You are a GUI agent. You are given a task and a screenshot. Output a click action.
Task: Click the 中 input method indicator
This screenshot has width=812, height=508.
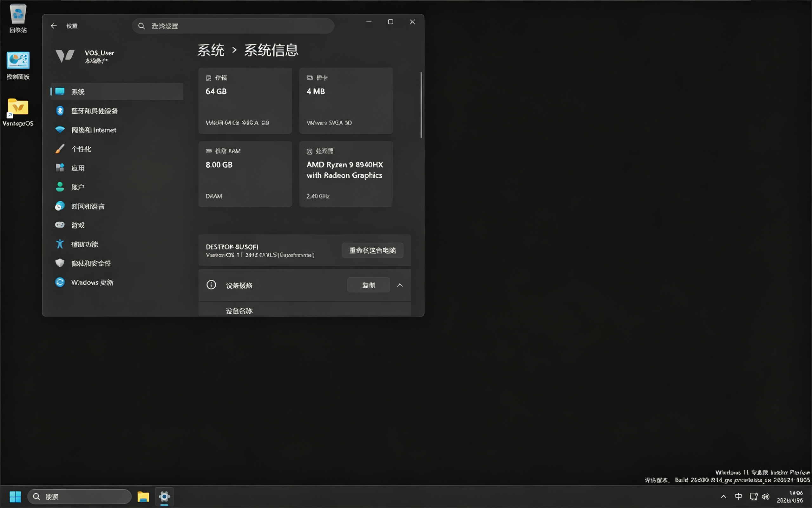point(738,496)
